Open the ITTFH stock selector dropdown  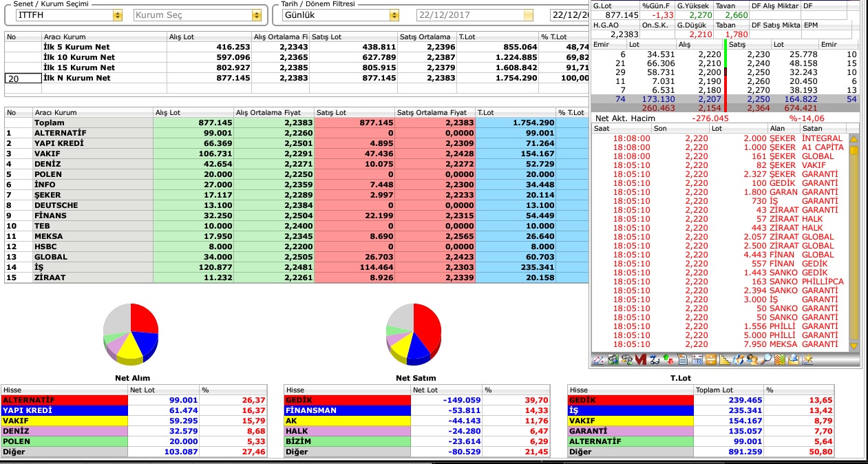[117, 15]
